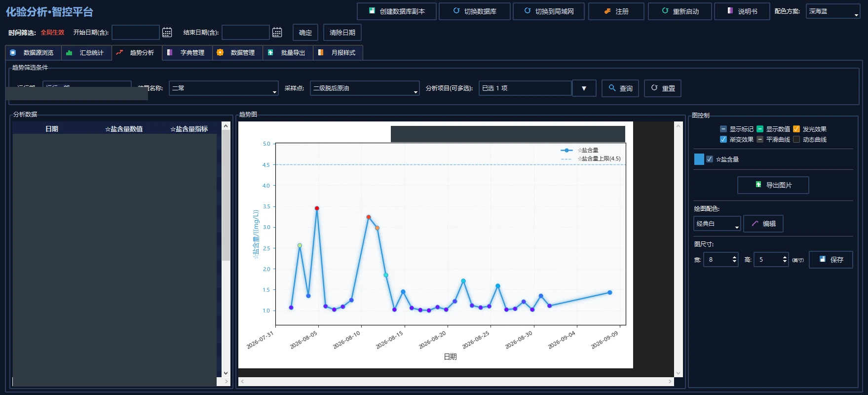Click the 日期 column header in 分析数据
868x395 pixels.
(52, 129)
